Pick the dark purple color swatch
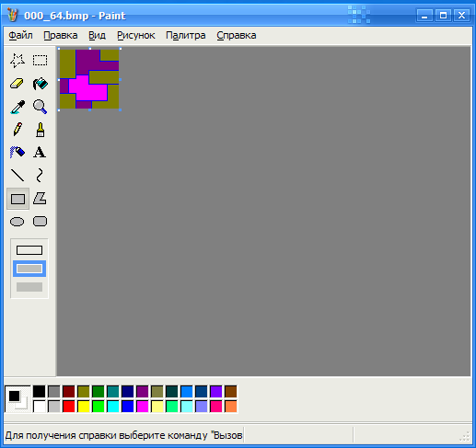476x448 pixels. coord(143,392)
